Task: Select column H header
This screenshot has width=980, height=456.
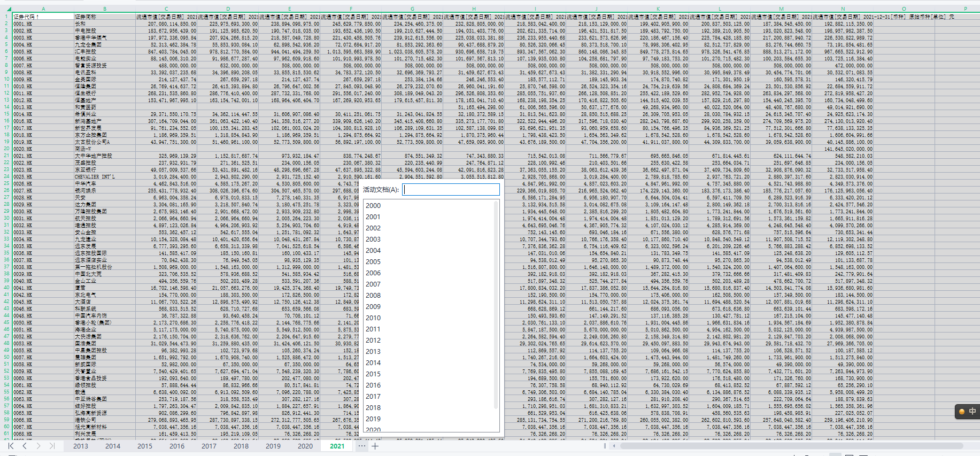Action: 474,9
